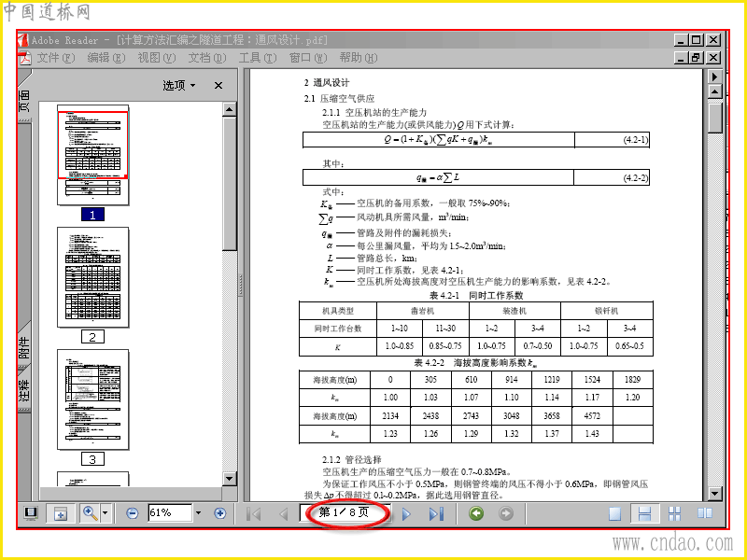Select the page 2 thumbnail
This screenshot has width=747, height=560.
point(92,277)
